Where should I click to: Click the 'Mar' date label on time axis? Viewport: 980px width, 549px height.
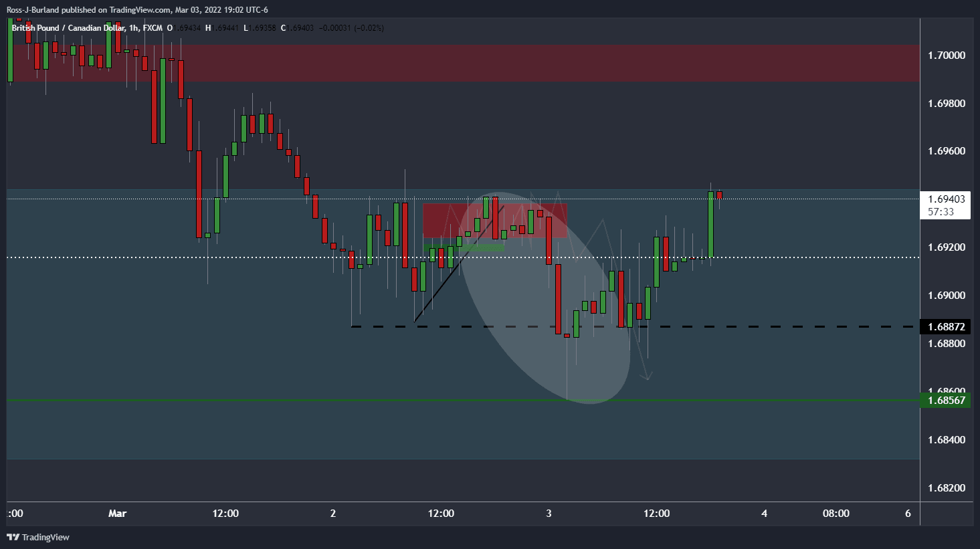117,514
